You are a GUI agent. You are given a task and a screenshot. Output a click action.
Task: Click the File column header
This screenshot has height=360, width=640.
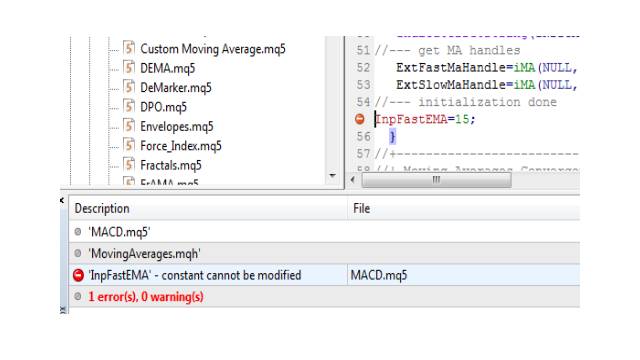(x=463, y=209)
